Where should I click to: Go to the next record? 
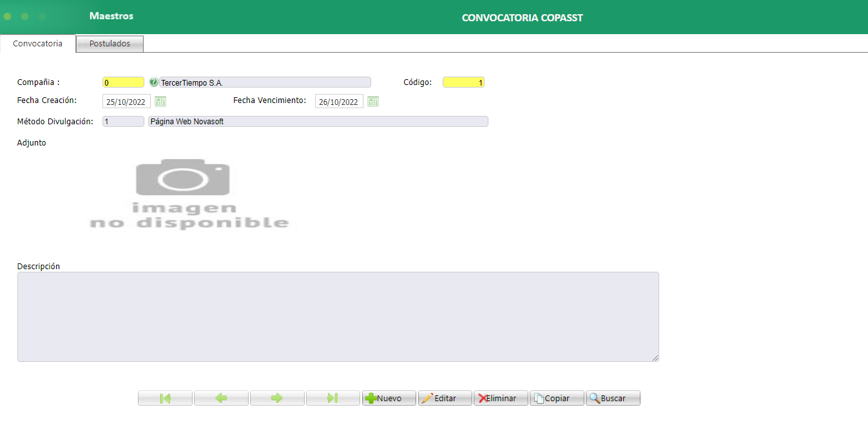point(277,398)
